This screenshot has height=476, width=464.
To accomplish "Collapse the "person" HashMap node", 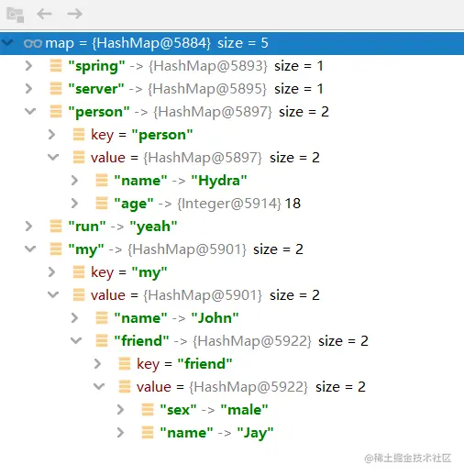I will [30, 111].
